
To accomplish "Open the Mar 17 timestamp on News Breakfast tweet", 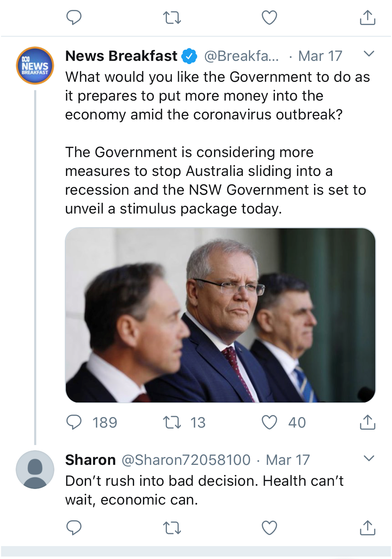I will point(320,56).
